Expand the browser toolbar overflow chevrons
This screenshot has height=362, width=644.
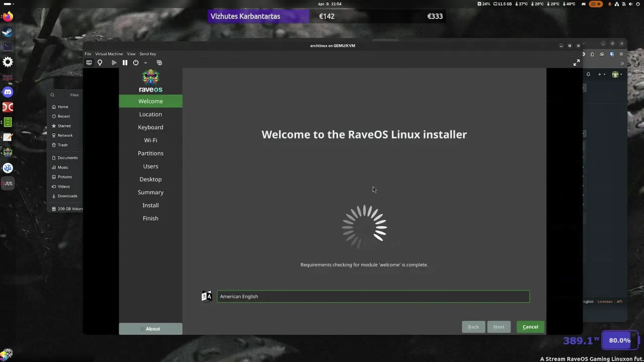point(622,63)
